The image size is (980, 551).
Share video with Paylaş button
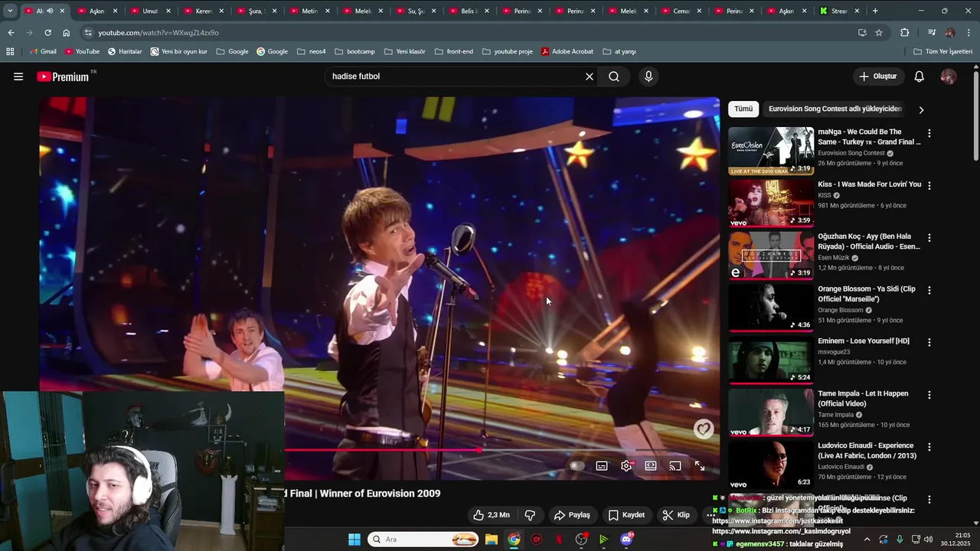click(x=572, y=515)
